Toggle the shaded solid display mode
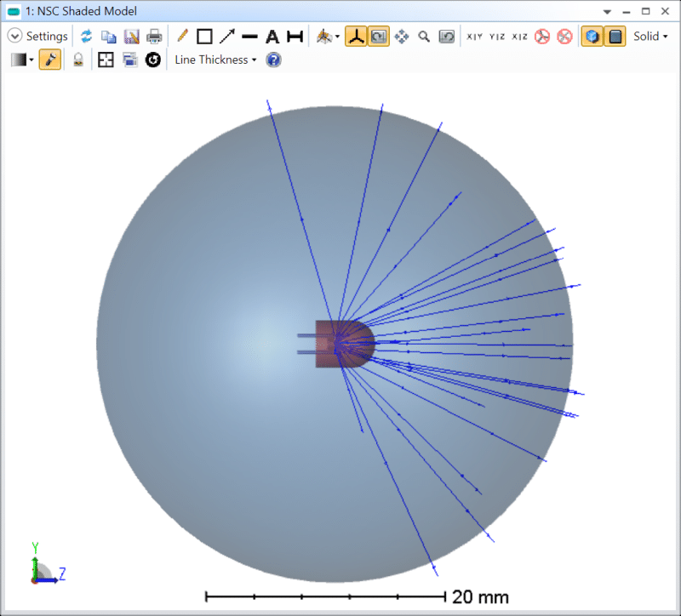 click(615, 37)
